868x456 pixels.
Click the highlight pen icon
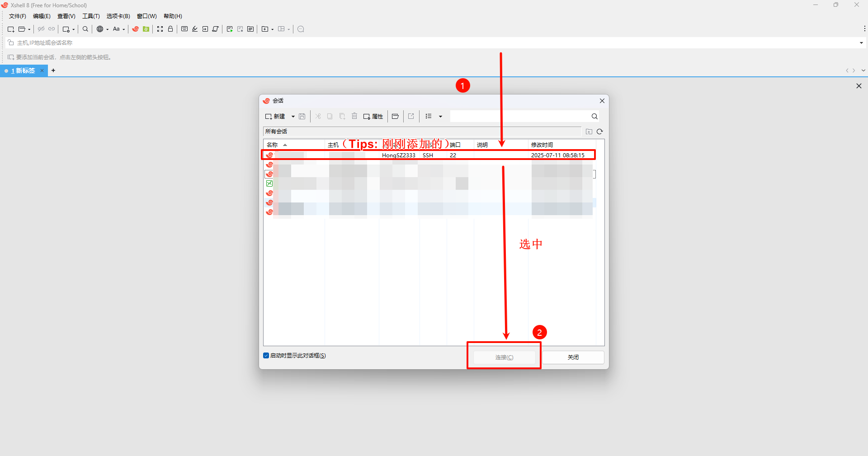[195, 29]
